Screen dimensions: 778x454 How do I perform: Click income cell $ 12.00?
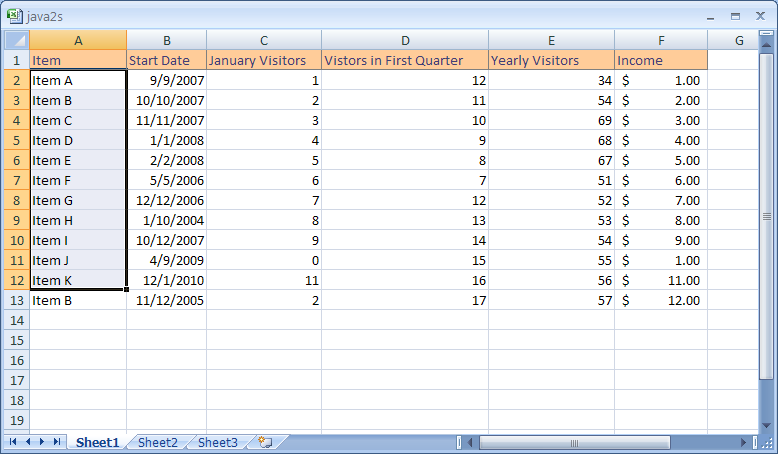(x=661, y=300)
